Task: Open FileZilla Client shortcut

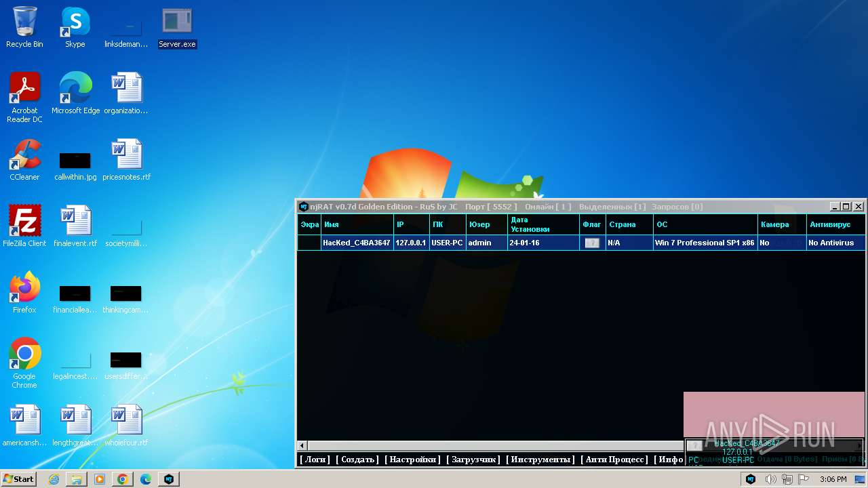Action: [24, 226]
